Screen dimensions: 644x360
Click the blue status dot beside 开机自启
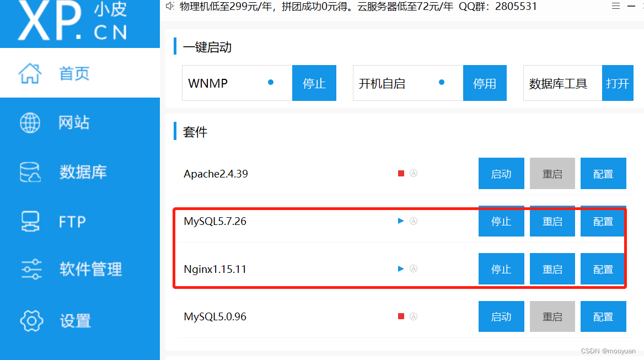click(x=442, y=82)
